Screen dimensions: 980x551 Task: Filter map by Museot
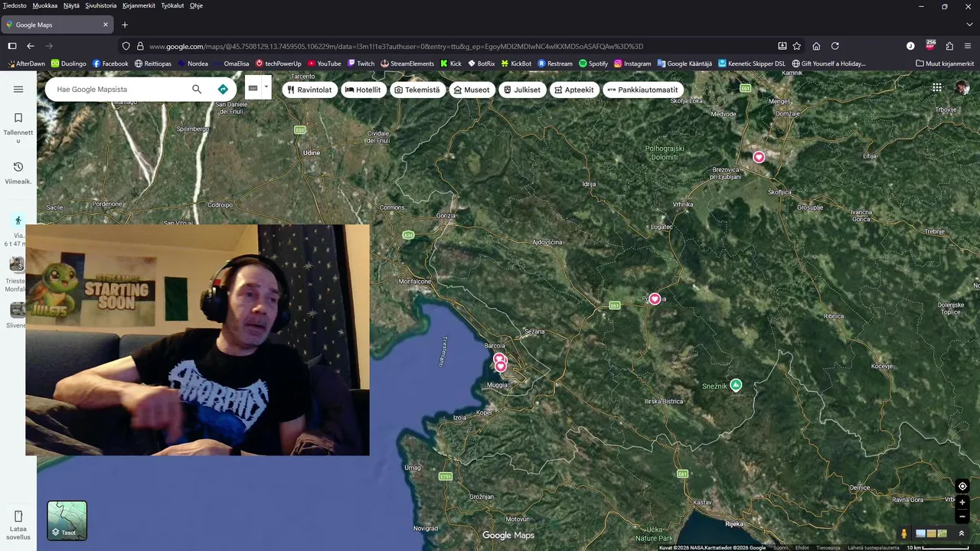click(472, 90)
